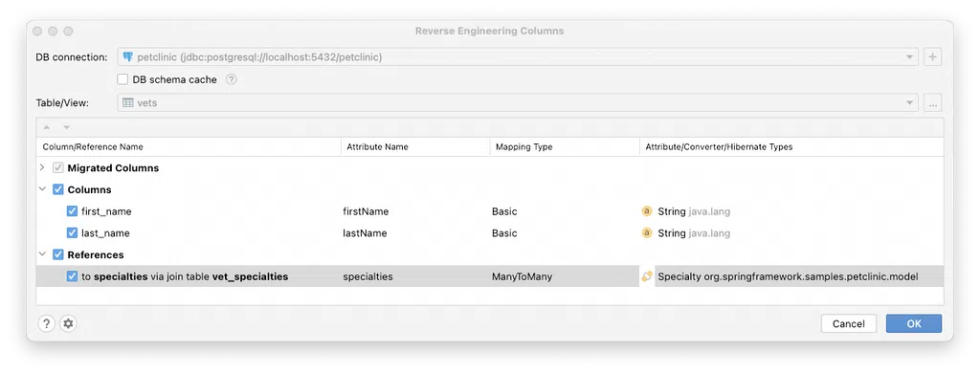Open the table browse ellipsis button
980x374 pixels.
[x=932, y=103]
